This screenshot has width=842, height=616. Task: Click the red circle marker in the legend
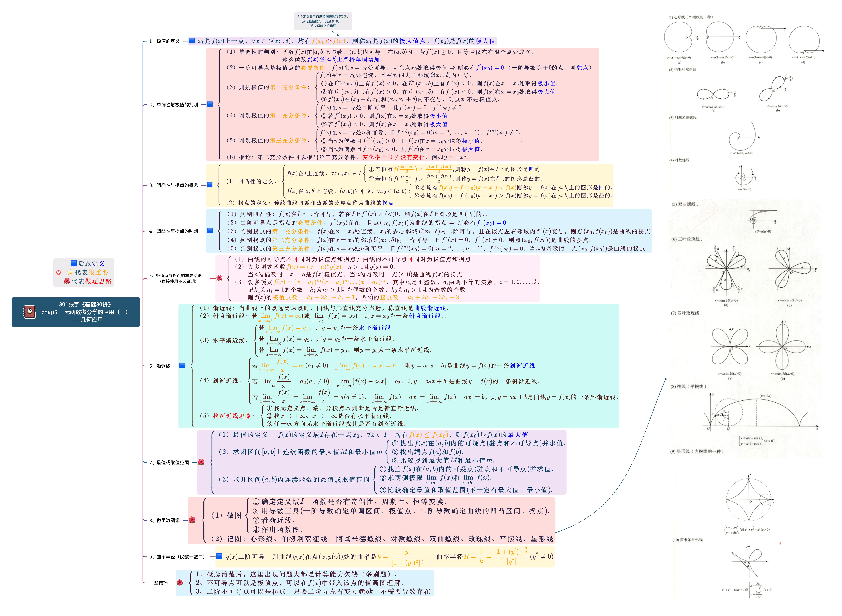click(x=58, y=273)
